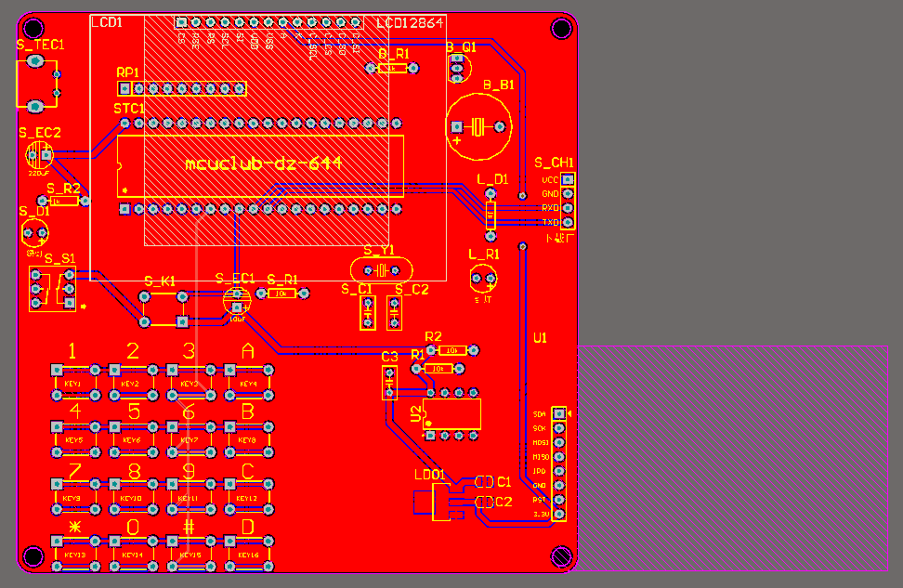Viewport: 903px width, 588px height.
Task: Click the S_CH1 header designator
Action: coord(554,163)
